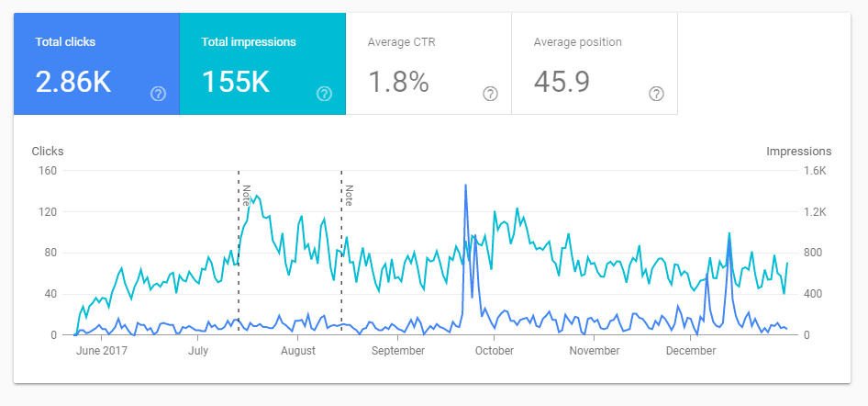868x406 pixels.
Task: Click the Average position help question mark
Action: 656,94
